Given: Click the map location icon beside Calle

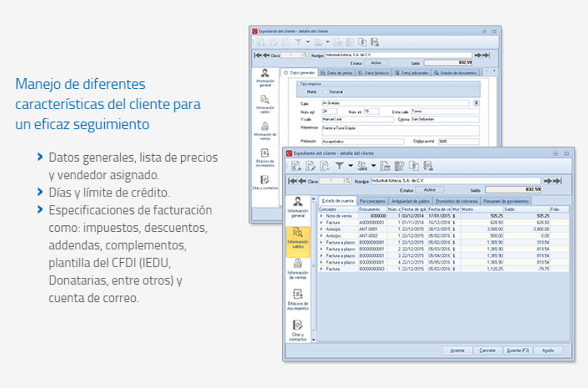Looking at the screenshot, I should (476, 103).
